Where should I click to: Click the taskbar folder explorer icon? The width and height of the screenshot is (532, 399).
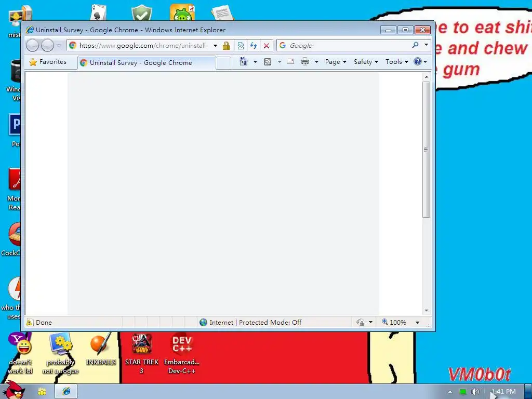[42, 392]
